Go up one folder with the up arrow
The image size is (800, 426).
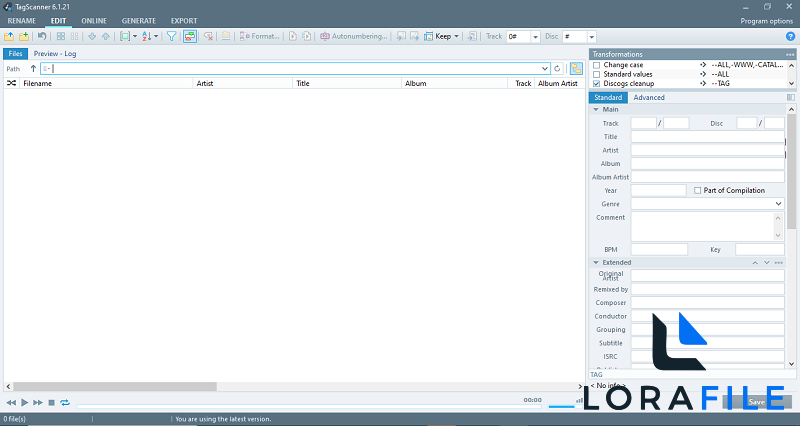33,68
